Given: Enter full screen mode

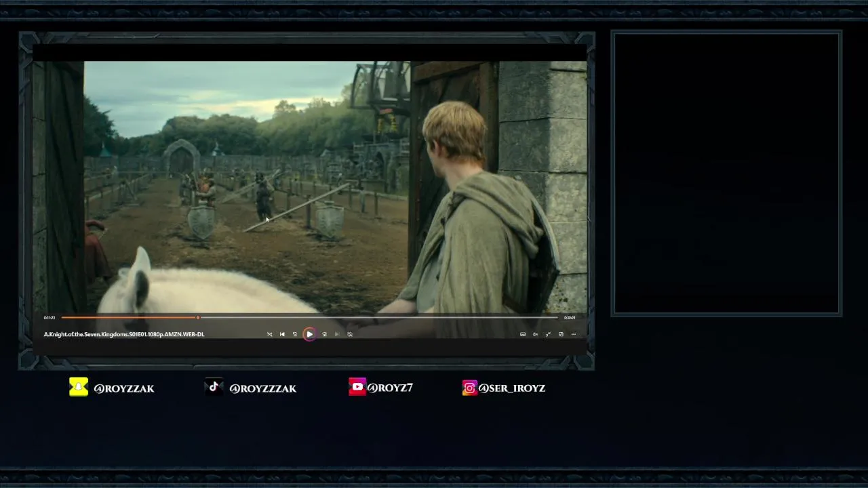Looking at the screenshot, I should pos(548,334).
